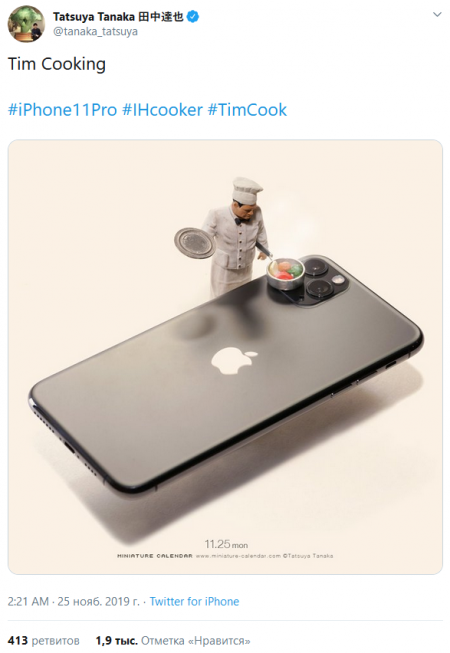Click the blue verified badge
This screenshot has width=450, height=653.
pyautogui.click(x=193, y=17)
